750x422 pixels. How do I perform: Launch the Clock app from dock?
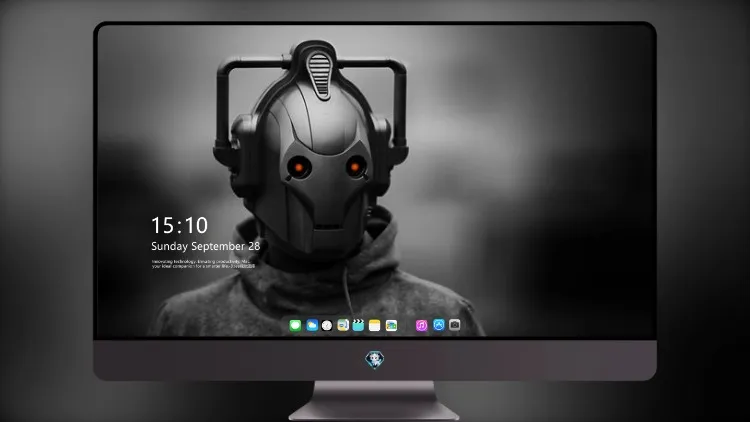click(327, 325)
